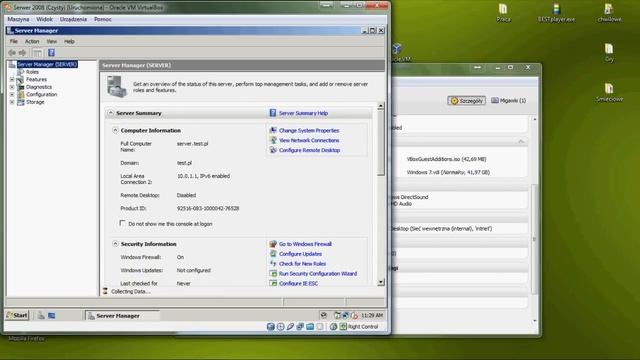Click Configure Updates link
The height and width of the screenshot is (360, 640).
coord(300,253)
